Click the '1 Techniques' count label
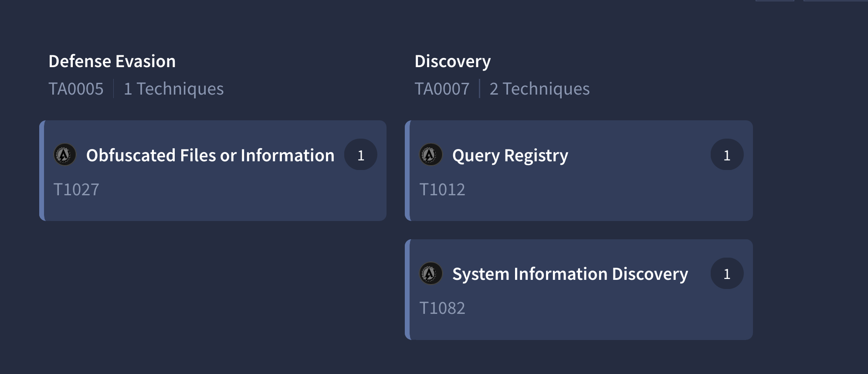Screen dimensions: 868x374 (x=173, y=89)
